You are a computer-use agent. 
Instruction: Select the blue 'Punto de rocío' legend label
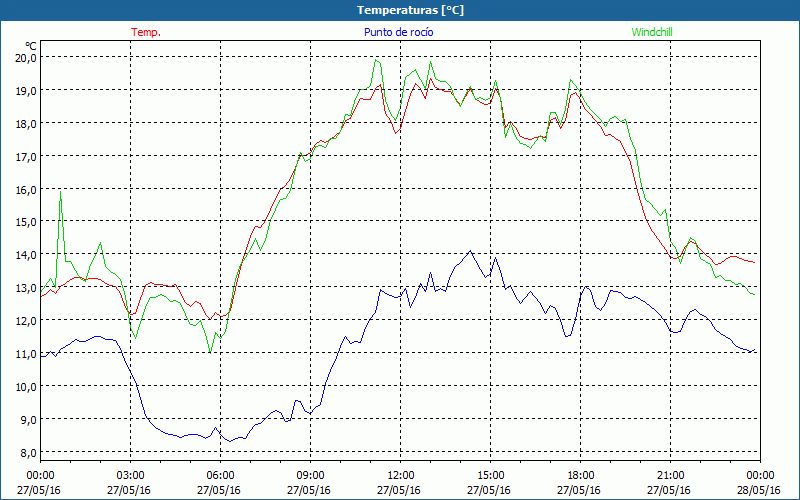pyautogui.click(x=398, y=32)
